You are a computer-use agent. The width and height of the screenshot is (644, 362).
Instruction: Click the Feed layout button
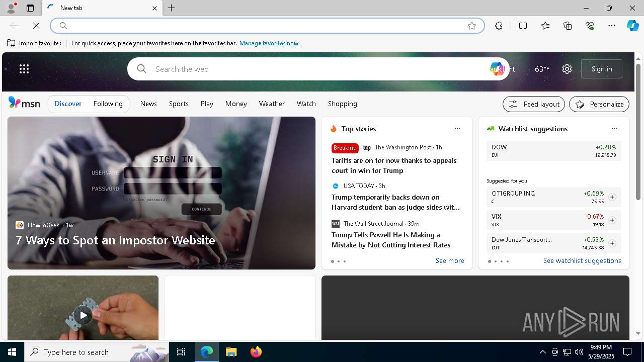click(x=534, y=104)
